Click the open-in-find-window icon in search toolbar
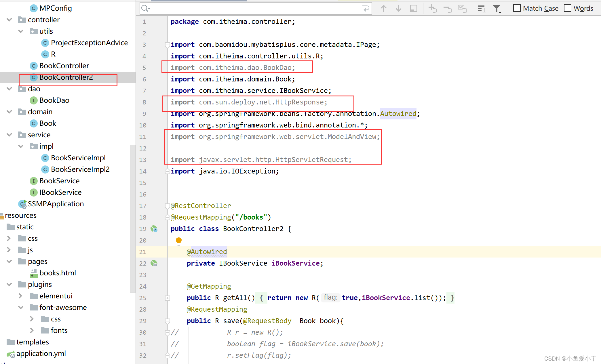601x364 pixels. point(414,8)
